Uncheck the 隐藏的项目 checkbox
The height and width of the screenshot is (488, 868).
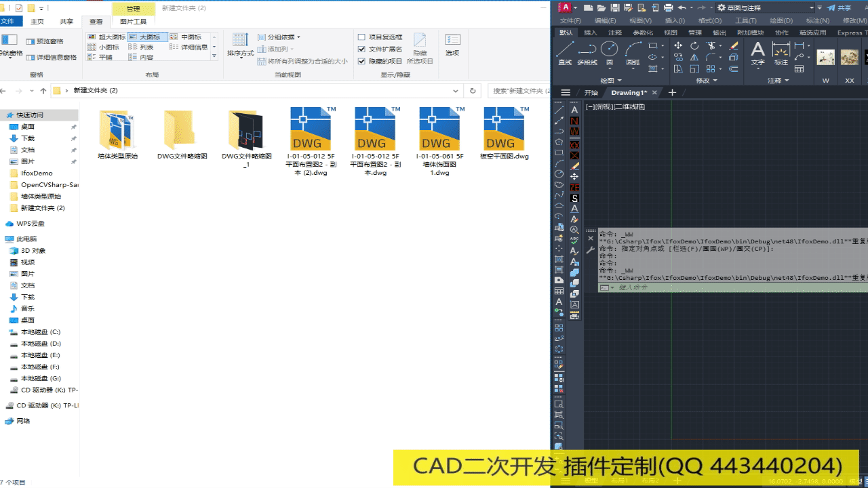coord(361,61)
